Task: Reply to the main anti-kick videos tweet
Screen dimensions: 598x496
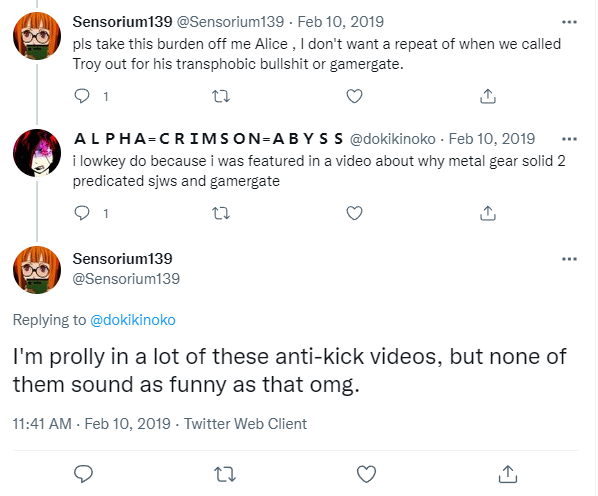Action: coord(83,474)
